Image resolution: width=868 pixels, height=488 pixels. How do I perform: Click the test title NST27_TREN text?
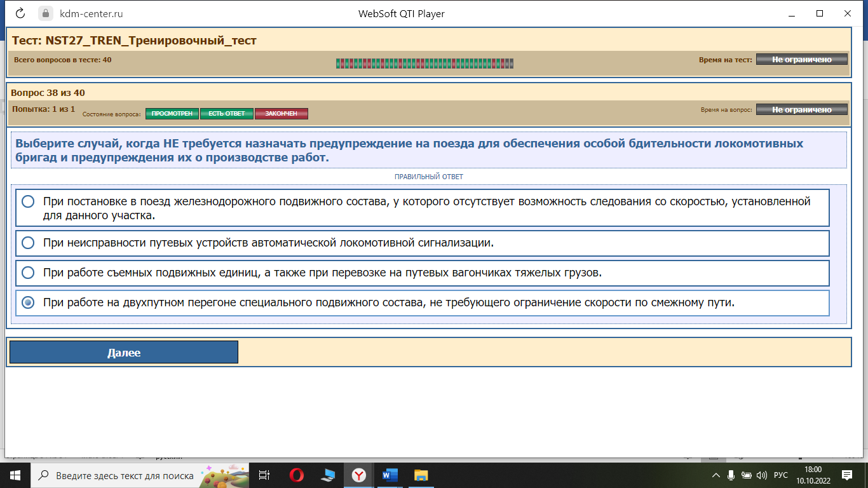pos(134,41)
